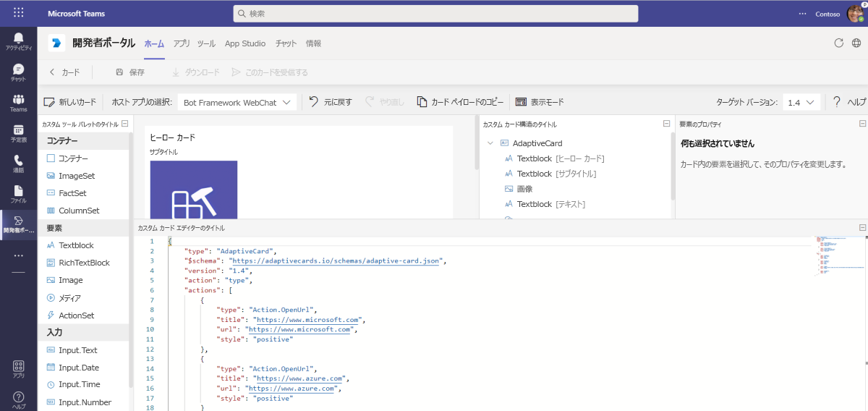Screen dimensions: 868x411
Task: Click 元に戻す undo button
Action: (x=331, y=102)
